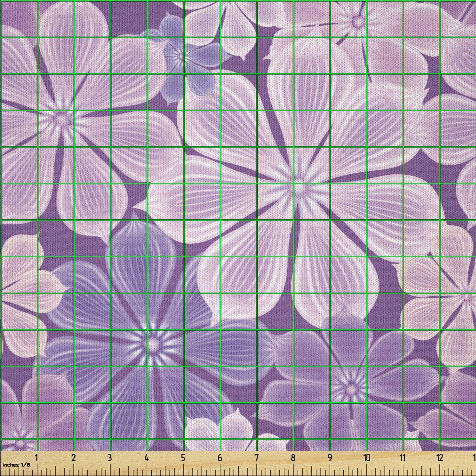The height and width of the screenshot is (476, 476).
Task: Click the number 3 on the ruler
Action: [110, 458]
